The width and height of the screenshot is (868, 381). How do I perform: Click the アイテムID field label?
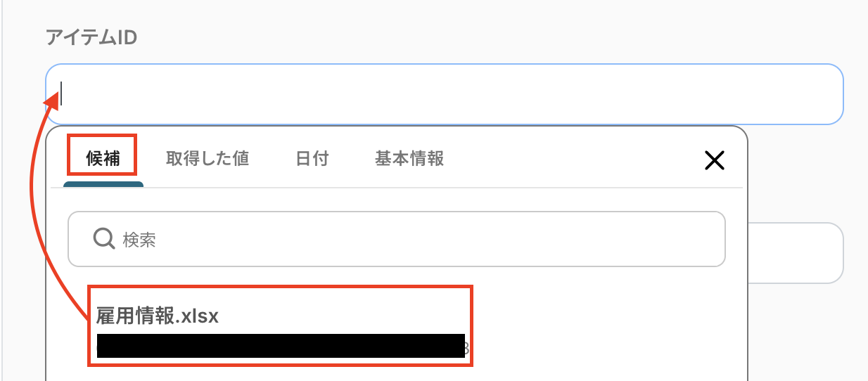click(91, 37)
